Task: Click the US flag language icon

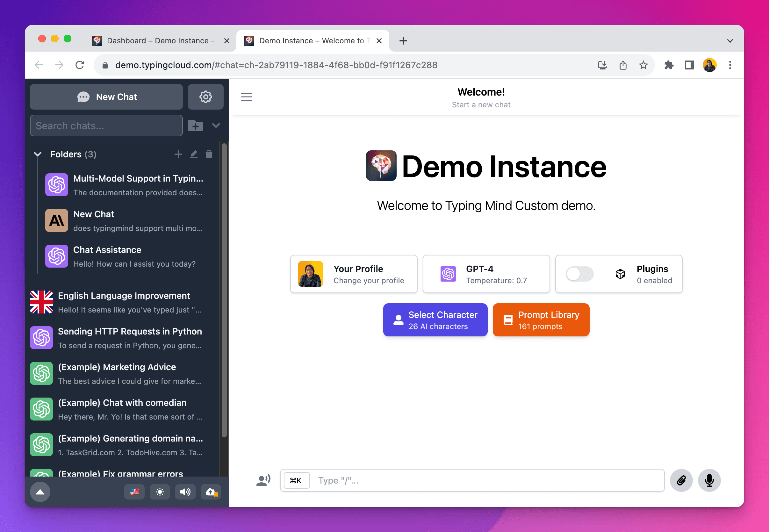Action: click(134, 492)
